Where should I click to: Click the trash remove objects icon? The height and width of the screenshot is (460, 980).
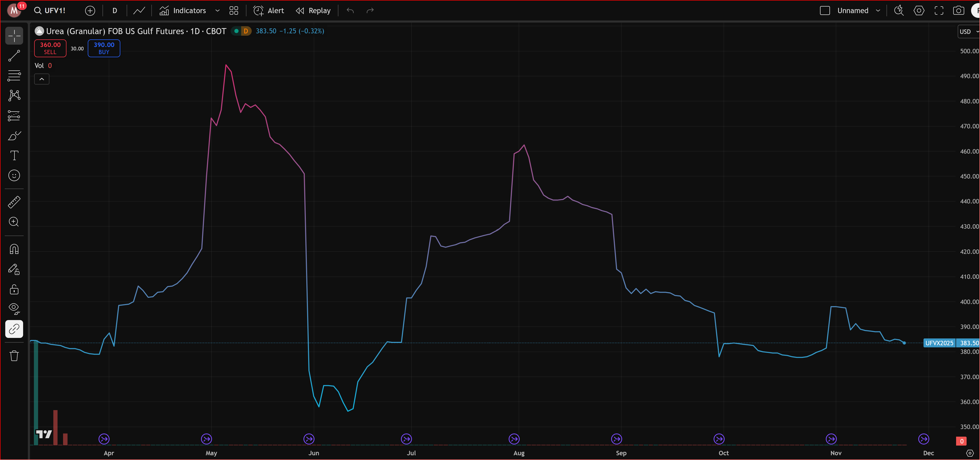[x=14, y=356]
